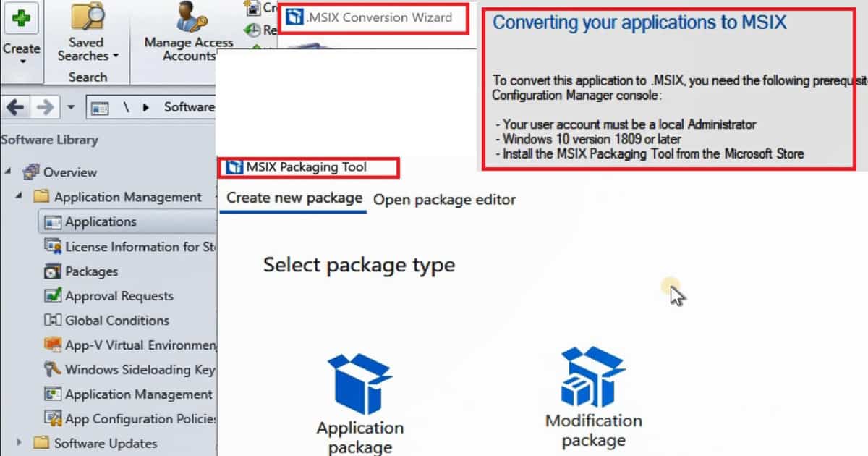Open Packages node in the tree
Viewport: 868px width, 456px height.
point(92,271)
